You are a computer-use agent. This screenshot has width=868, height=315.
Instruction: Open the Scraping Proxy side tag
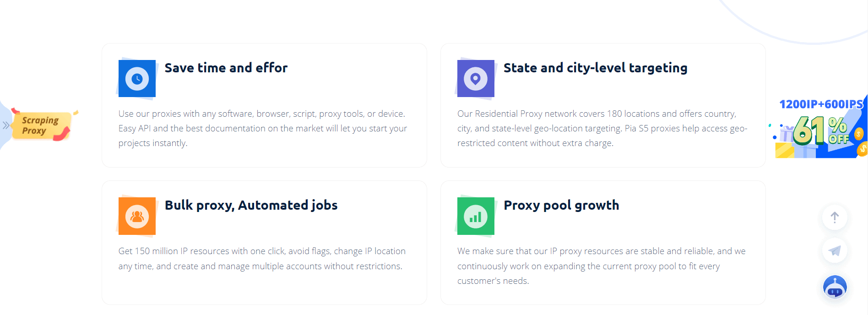point(41,125)
